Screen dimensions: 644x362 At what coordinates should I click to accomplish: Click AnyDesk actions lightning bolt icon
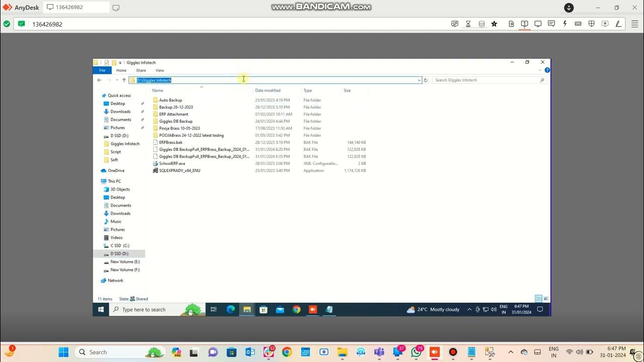tap(565, 24)
